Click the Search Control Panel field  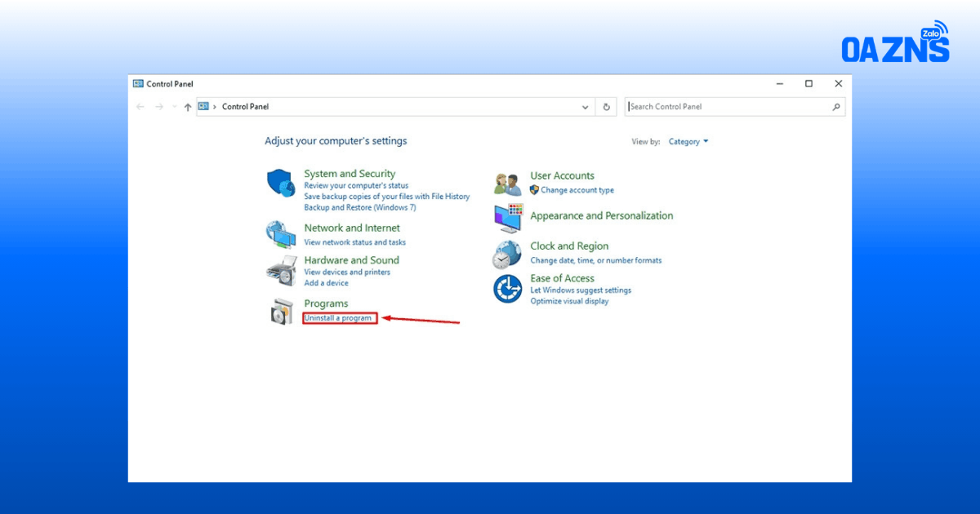[x=735, y=107]
